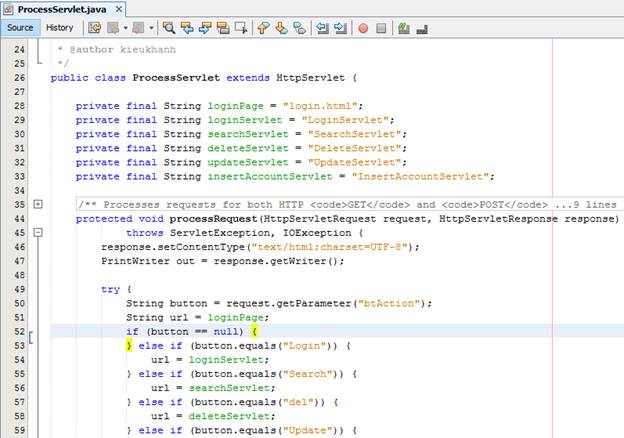Click the insertAccountServlet field name on line 33
Image resolution: width=624 pixels, height=438 pixels.
tap(269, 176)
